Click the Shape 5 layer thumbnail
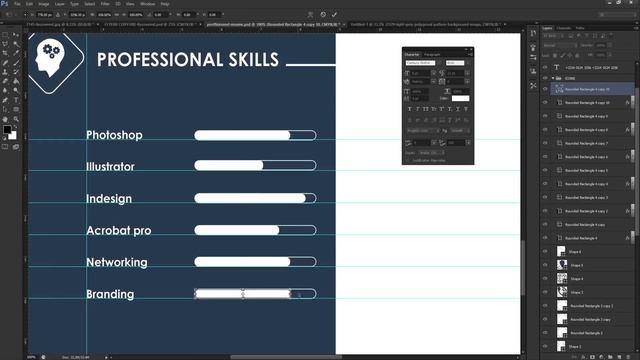This screenshot has width=640, height=360. [x=562, y=265]
